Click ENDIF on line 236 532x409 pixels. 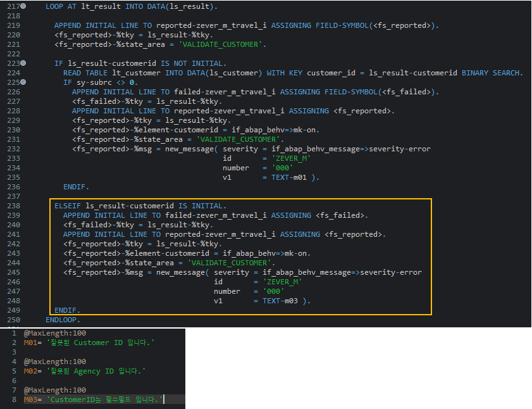click(76, 187)
